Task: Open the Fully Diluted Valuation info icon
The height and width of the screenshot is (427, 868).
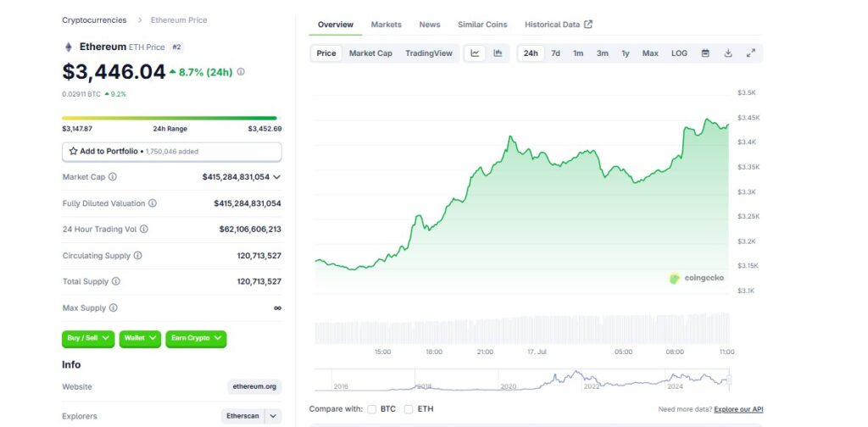Action: click(153, 203)
